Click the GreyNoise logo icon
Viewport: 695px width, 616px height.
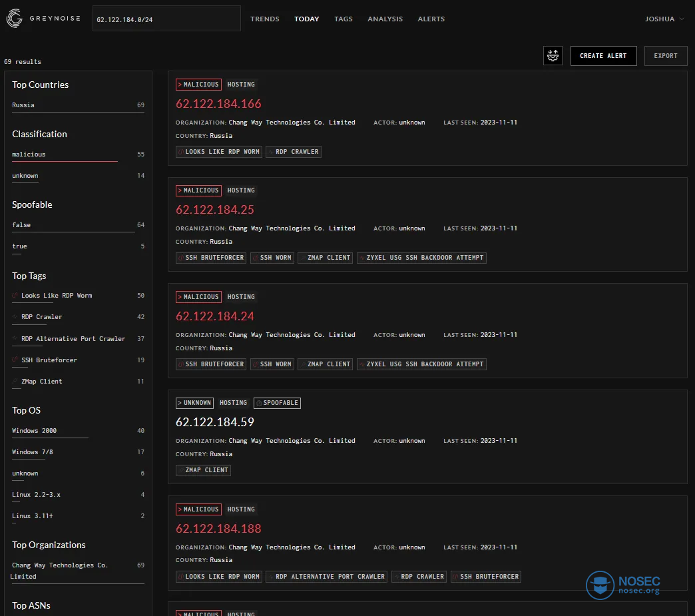pyautogui.click(x=14, y=19)
